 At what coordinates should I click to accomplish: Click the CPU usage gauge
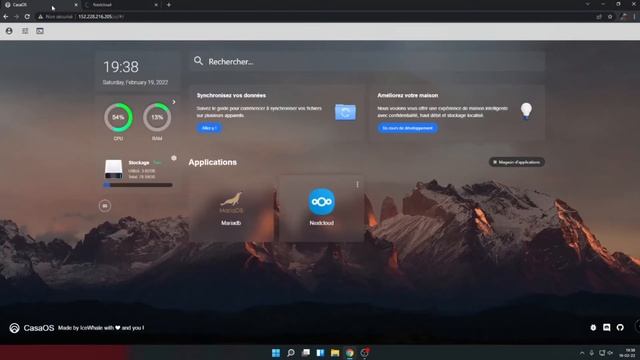pos(118,118)
